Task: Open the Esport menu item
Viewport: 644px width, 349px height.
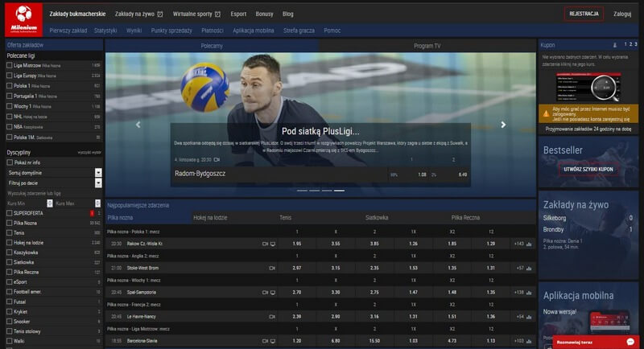Action: [x=238, y=14]
